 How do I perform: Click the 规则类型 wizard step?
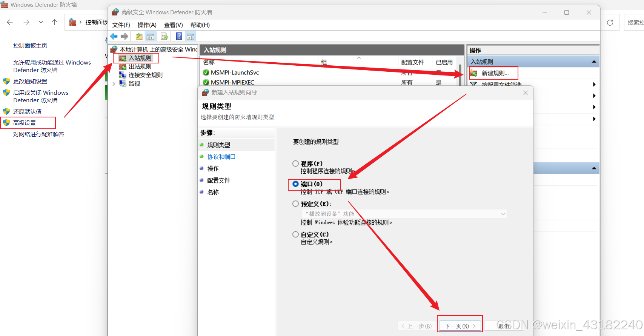click(218, 145)
